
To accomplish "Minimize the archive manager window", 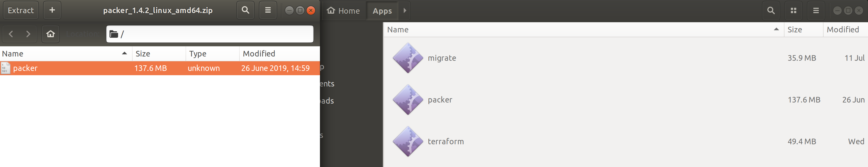I will 289,10.
